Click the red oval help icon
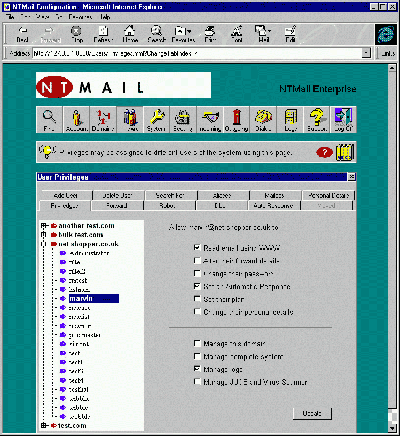The height and width of the screenshot is (436, 400). pyautogui.click(x=324, y=153)
